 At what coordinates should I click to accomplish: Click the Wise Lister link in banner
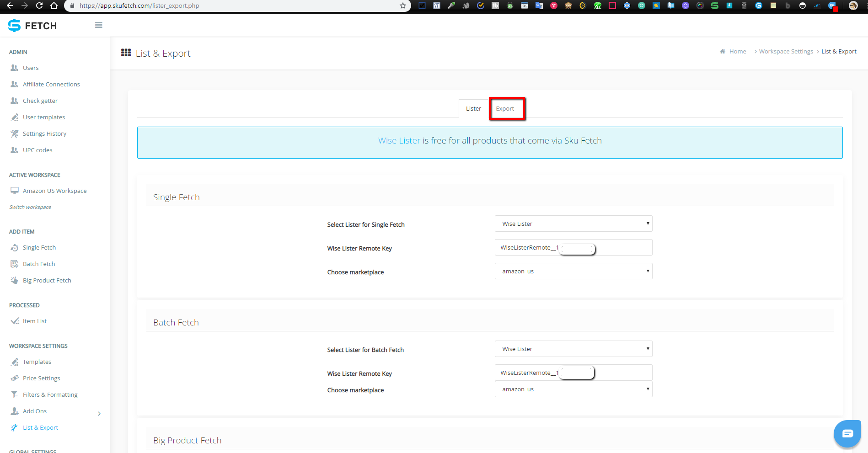(399, 140)
